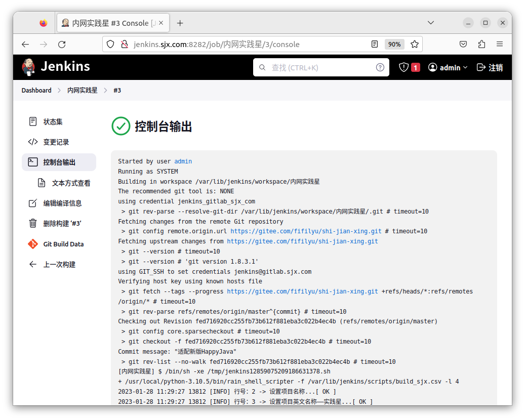Click the admin user link in console output
Image resolution: width=525 pixels, height=420 pixels.
[x=183, y=161]
